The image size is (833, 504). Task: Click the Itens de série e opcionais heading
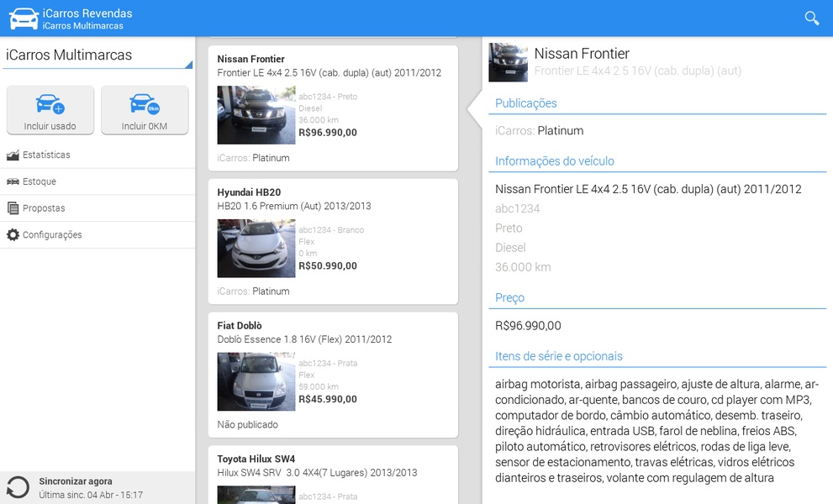pyautogui.click(x=559, y=356)
